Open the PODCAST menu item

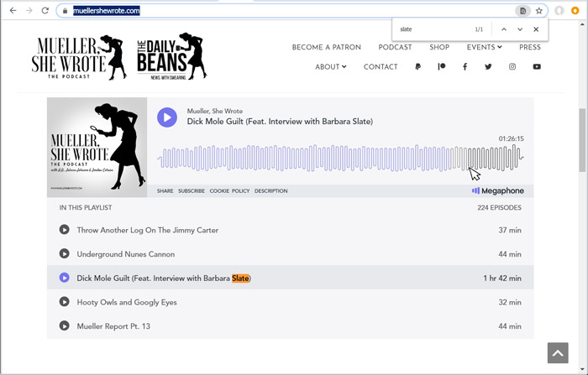point(395,47)
